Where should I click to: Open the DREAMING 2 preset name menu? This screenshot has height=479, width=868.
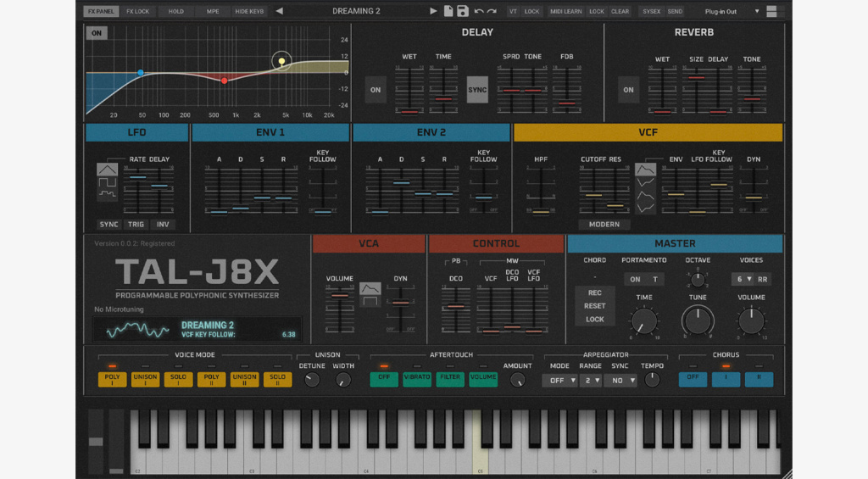pos(356,11)
